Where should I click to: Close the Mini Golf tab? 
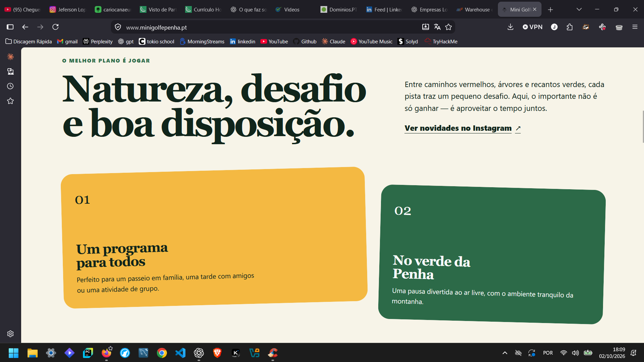pos(534,9)
